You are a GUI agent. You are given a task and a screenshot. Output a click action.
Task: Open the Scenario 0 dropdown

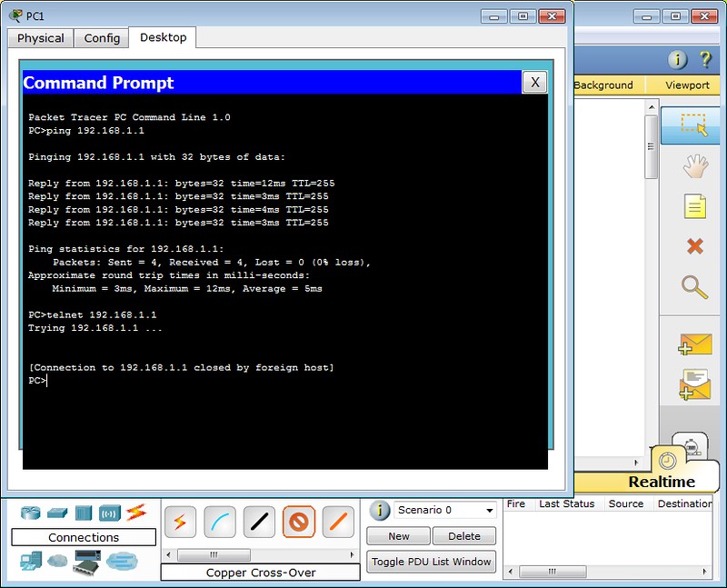coord(445,510)
